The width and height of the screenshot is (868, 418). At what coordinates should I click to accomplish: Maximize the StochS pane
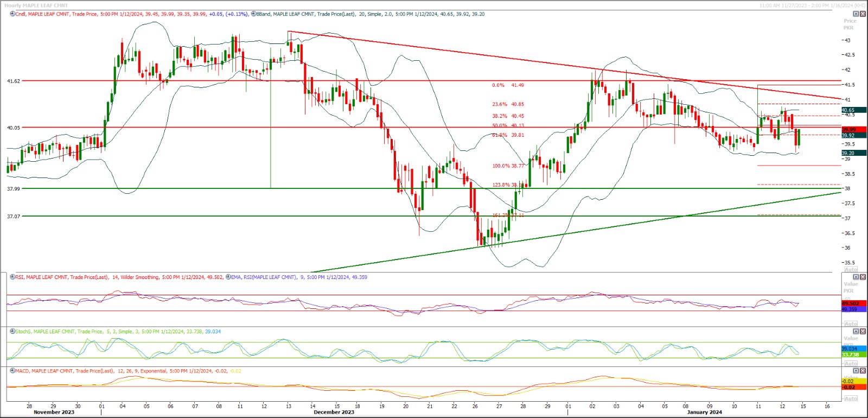pos(856,331)
